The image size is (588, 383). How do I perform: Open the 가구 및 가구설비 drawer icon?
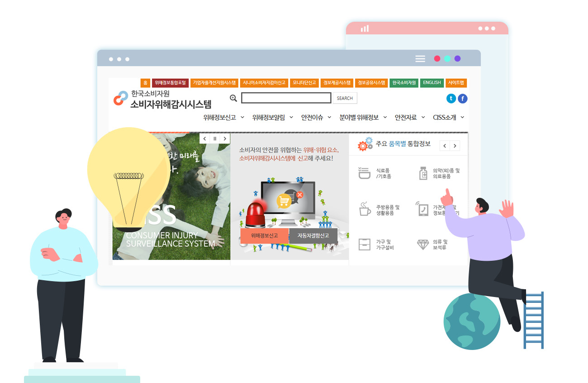(x=364, y=244)
